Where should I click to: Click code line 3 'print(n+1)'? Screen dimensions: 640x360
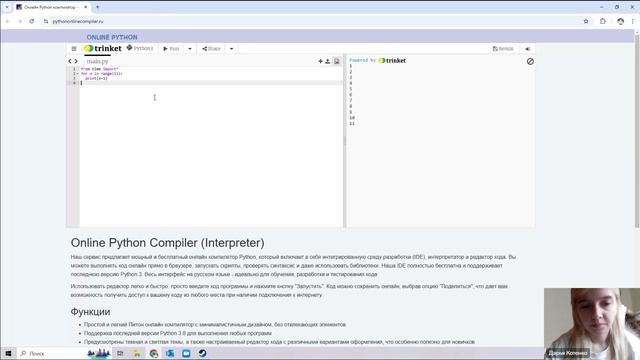click(x=96, y=78)
